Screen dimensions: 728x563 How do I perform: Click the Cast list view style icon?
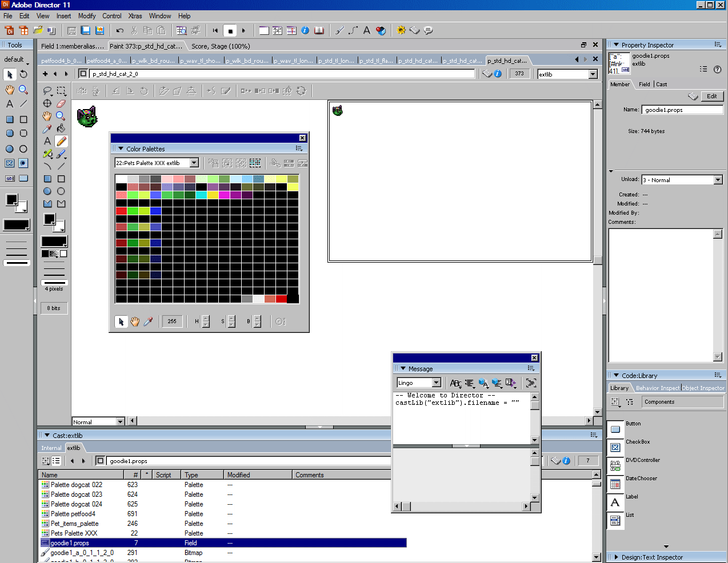56,461
